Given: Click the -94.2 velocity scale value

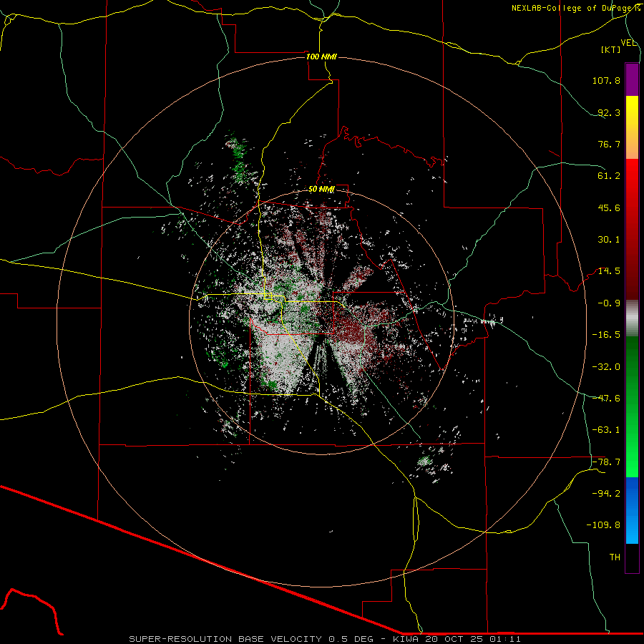Looking at the screenshot, I should coord(606,494).
